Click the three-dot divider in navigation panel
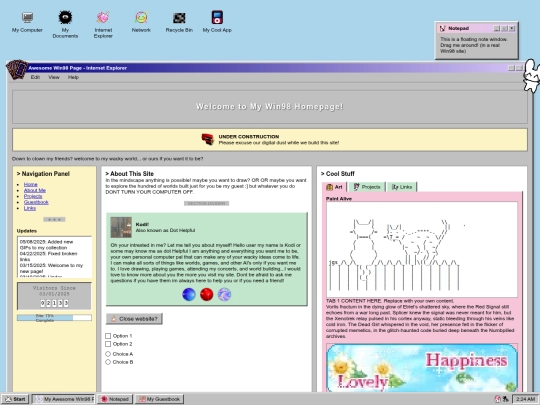 (54, 219)
